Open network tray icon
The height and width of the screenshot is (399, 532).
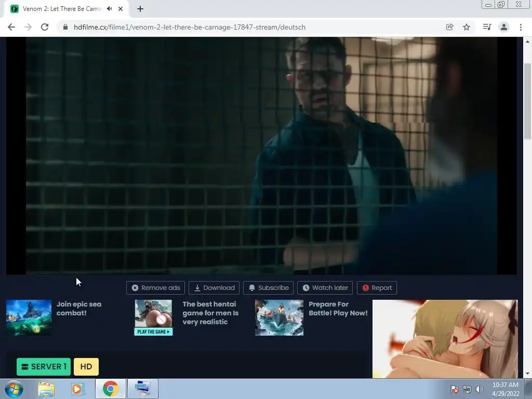467,389
